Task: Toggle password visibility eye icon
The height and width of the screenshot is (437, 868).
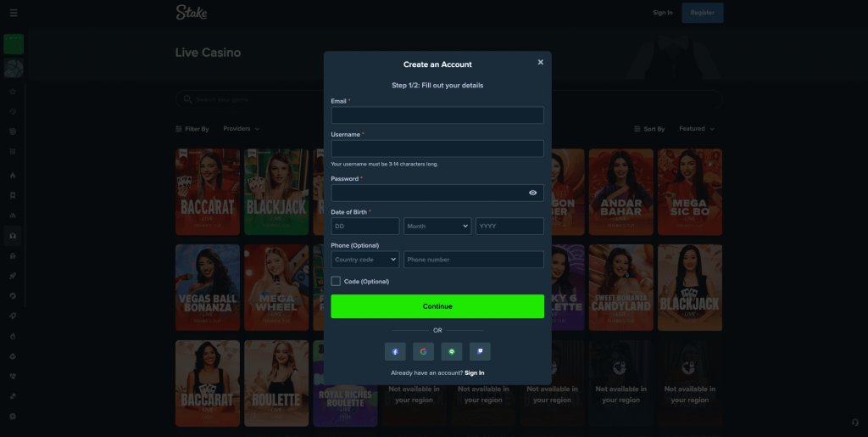Action: (532, 193)
